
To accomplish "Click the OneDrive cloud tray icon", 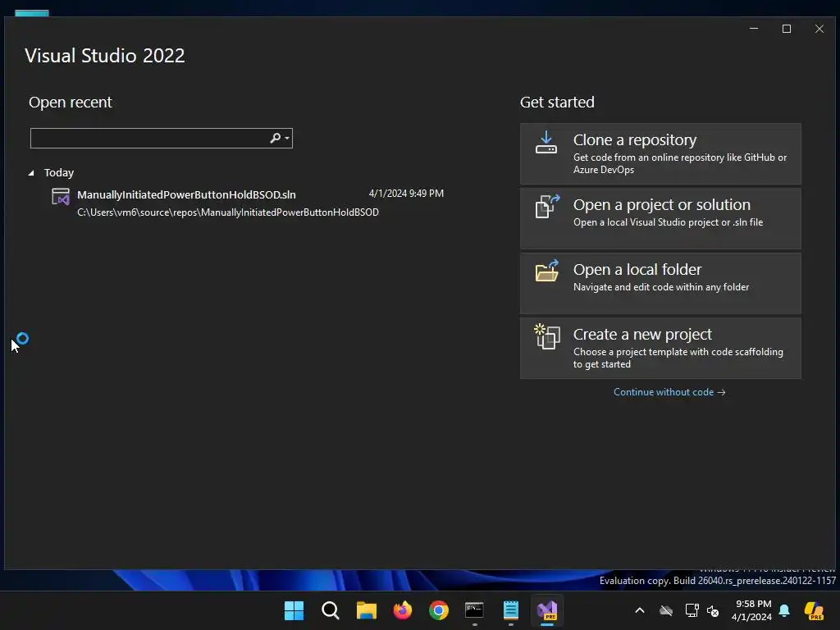I will tap(666, 610).
